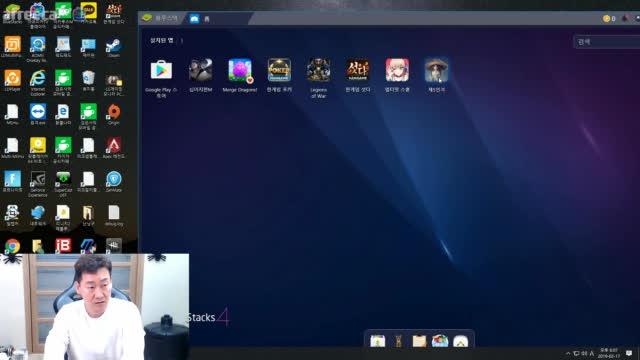Launch the Apex Legends desktop shortcut
This screenshot has height=360, width=640.
coord(113,148)
